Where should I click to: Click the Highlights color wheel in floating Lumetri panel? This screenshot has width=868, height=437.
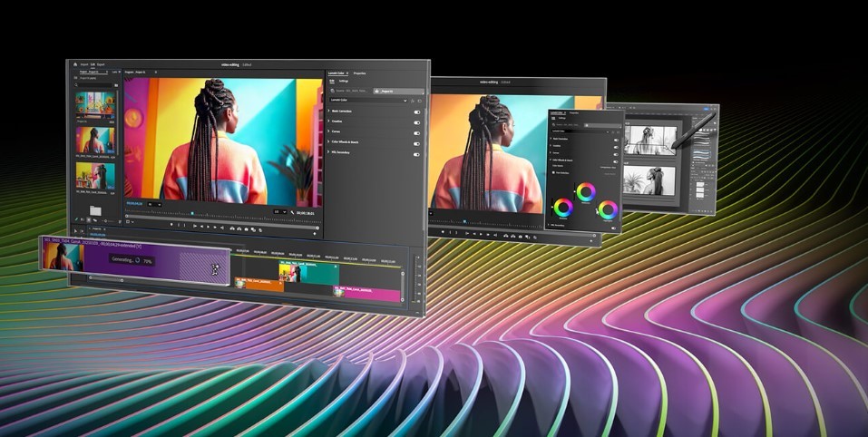coord(608,209)
